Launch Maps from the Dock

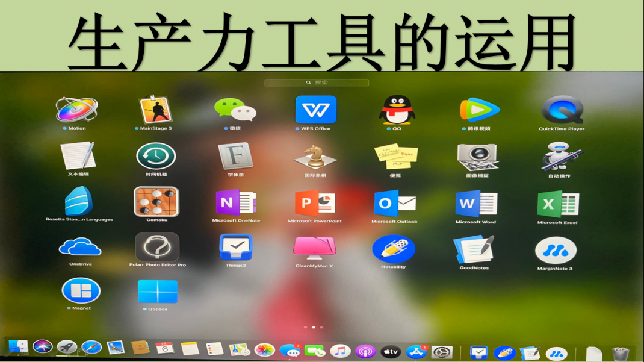[x=240, y=350]
